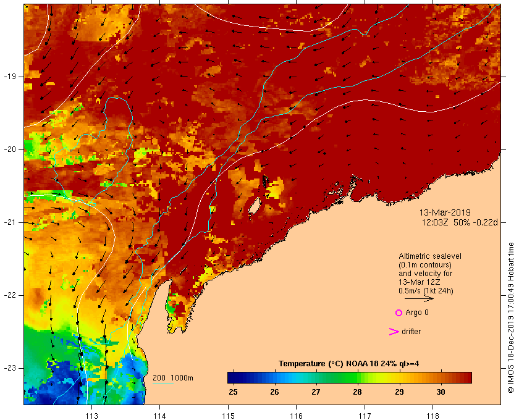
Task: Click 'Temperature (°C) NOAA 18 24% ql>=4' title
Action: point(349,364)
